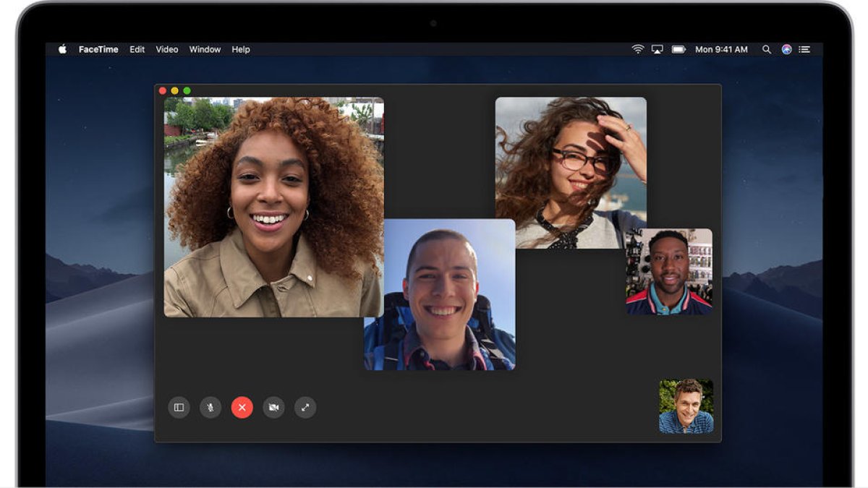The image size is (868, 488).
Task: Select the man in striped jacket tile
Action: pos(669,271)
